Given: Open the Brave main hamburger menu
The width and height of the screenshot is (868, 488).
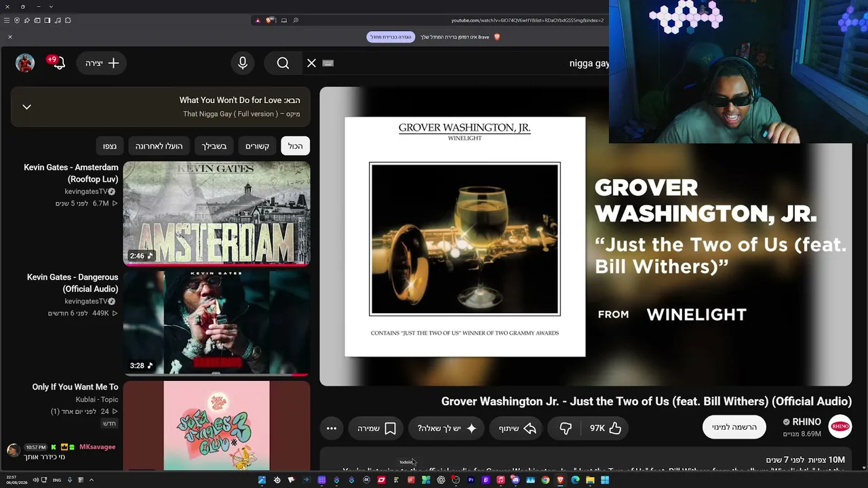Looking at the screenshot, I should (x=7, y=20).
